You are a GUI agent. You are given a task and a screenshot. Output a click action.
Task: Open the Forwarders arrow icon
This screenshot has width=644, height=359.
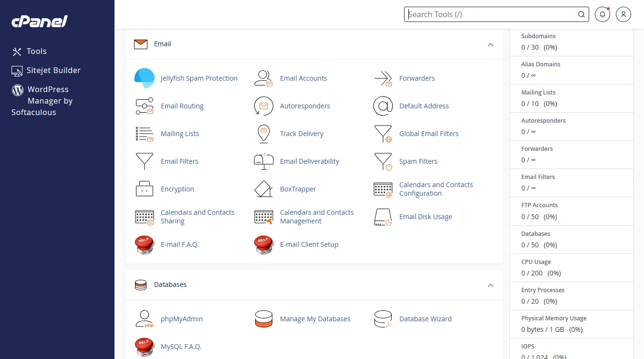(x=383, y=78)
